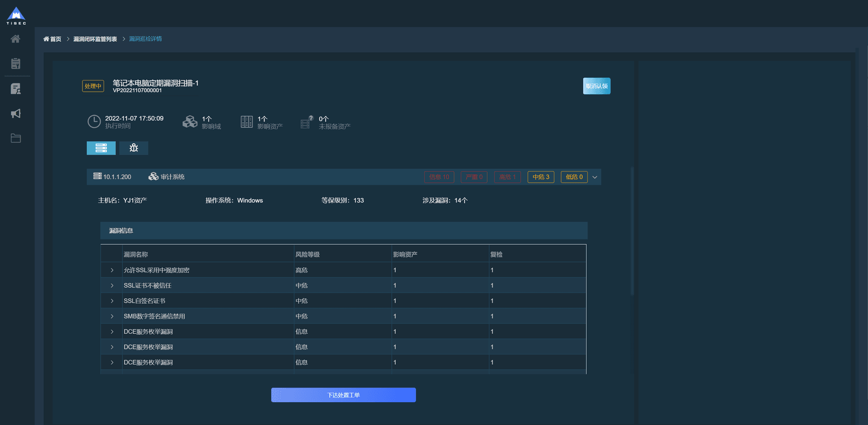The width and height of the screenshot is (868, 425).
Task: Filter by 中危 3 tag
Action: click(x=541, y=177)
